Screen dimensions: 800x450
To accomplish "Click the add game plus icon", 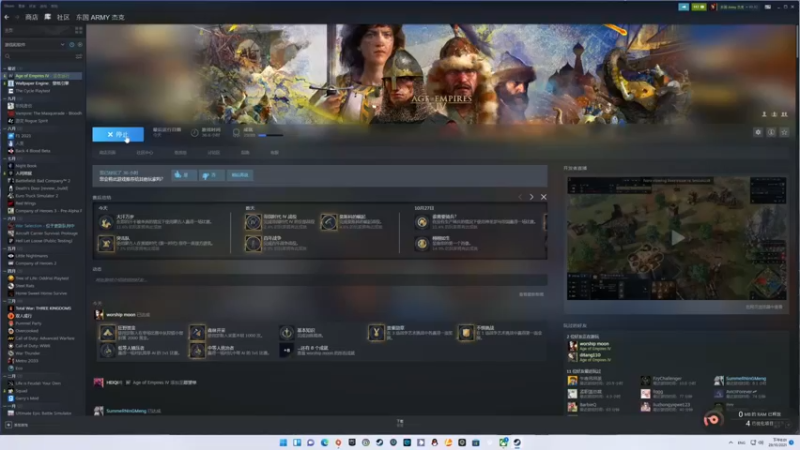I will (8, 425).
